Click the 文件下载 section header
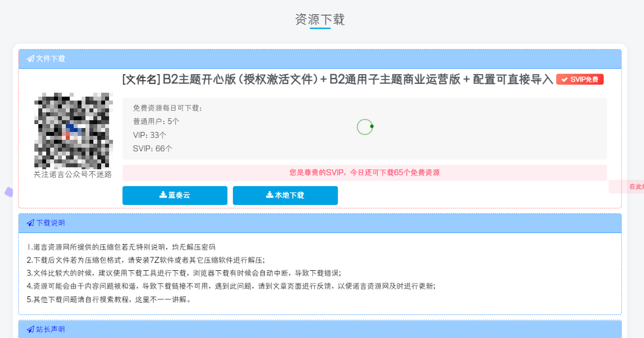The image size is (644, 338). 320,59
